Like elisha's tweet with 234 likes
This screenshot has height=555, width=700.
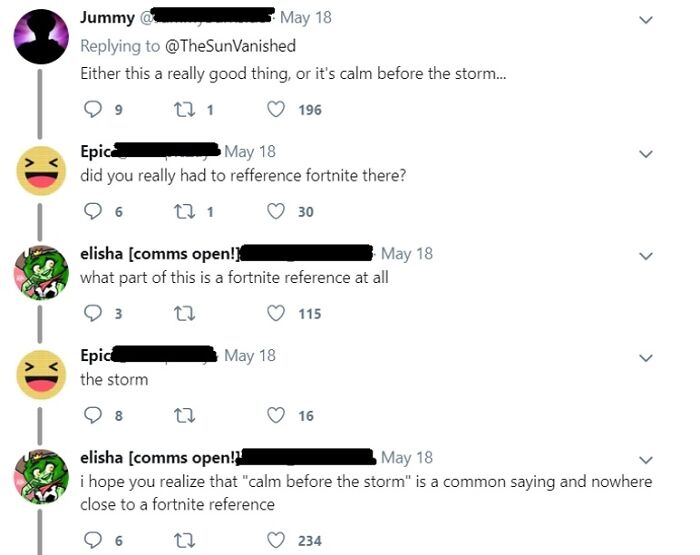pos(276,540)
